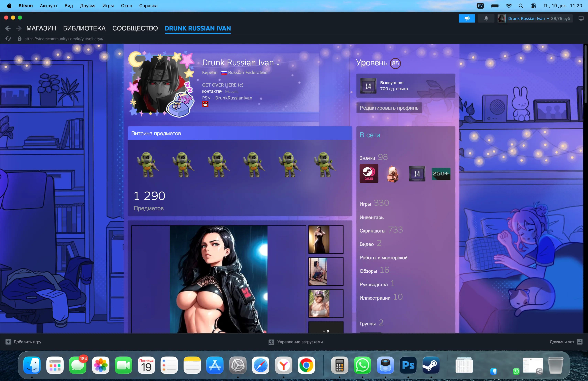Open Launchpad in the Dock
Screen dimensions: 588x381
(55, 365)
